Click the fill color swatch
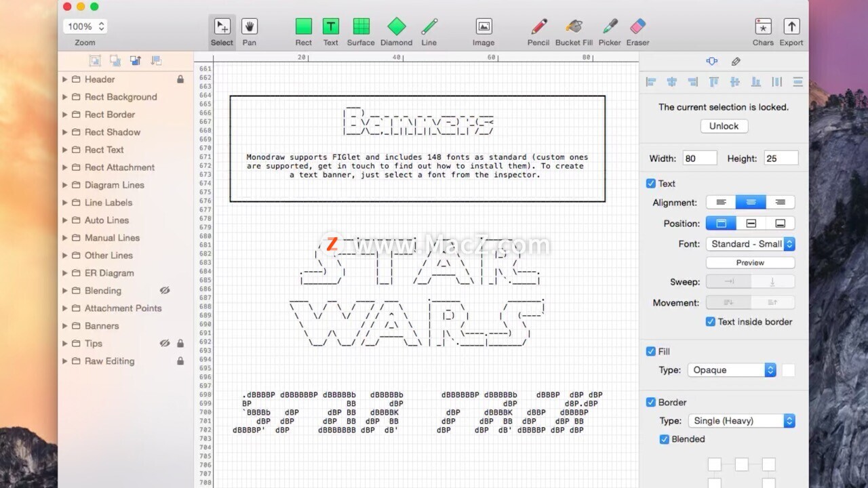 (x=788, y=370)
